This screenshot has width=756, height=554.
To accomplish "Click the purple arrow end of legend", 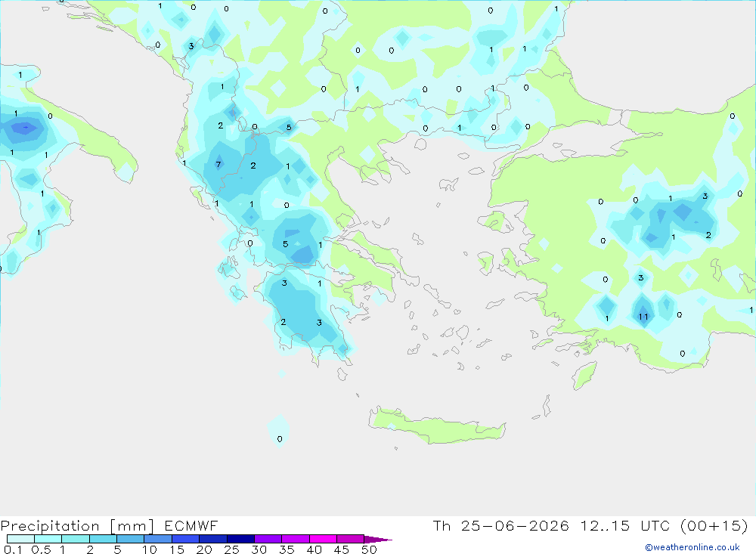I will (377, 539).
